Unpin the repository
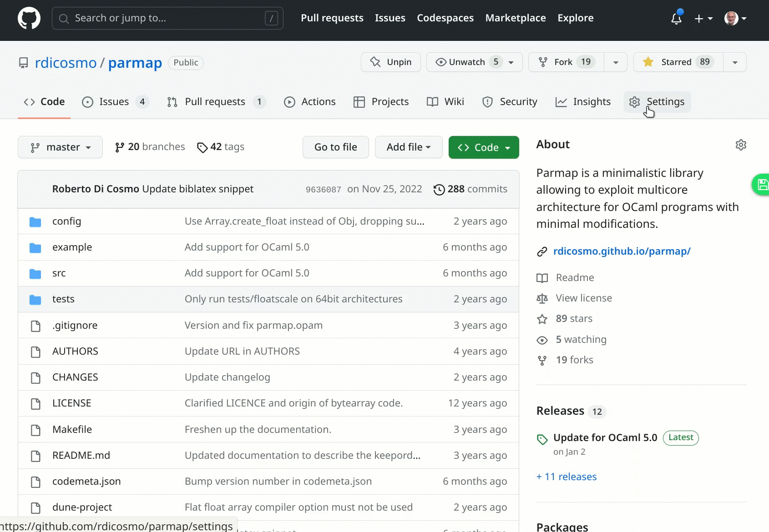This screenshot has width=769, height=532. click(x=390, y=62)
